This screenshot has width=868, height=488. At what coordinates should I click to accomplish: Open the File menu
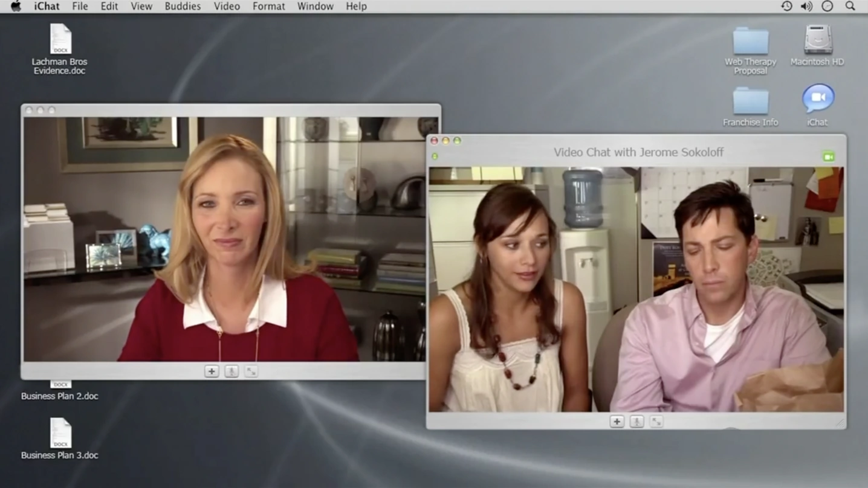[x=80, y=6]
